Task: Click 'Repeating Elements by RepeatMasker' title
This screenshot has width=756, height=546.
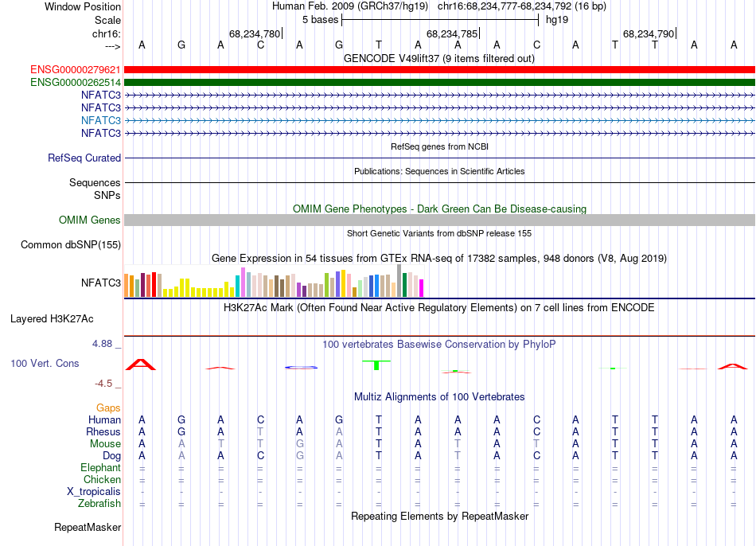Action: coord(440,516)
